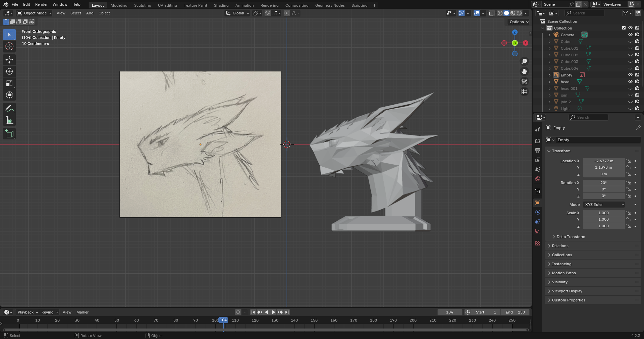Switch to the Sculpting workspace tab
The image size is (644, 339).
pos(142,5)
